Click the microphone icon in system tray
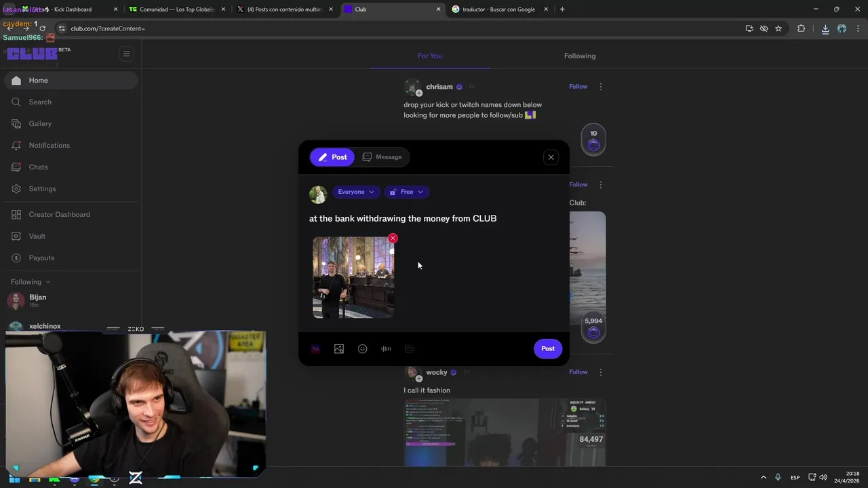The height and width of the screenshot is (488, 868). (x=778, y=478)
